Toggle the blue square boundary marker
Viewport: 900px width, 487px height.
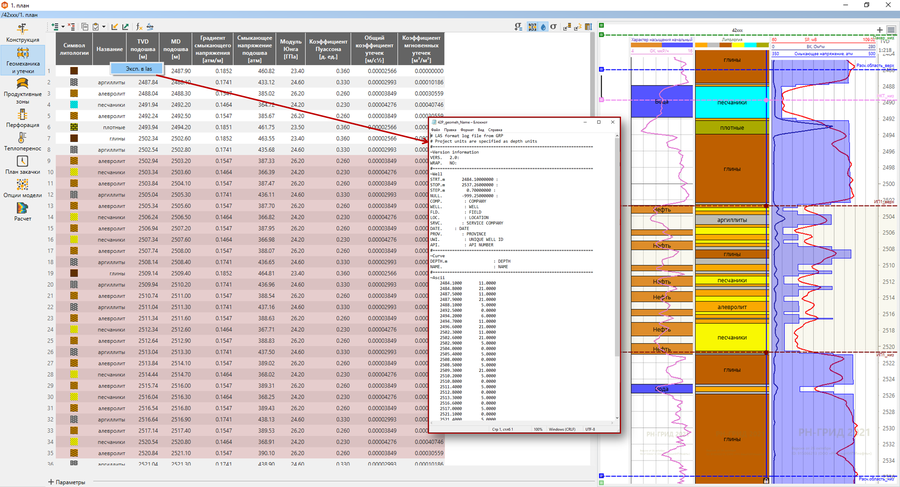[601, 69]
